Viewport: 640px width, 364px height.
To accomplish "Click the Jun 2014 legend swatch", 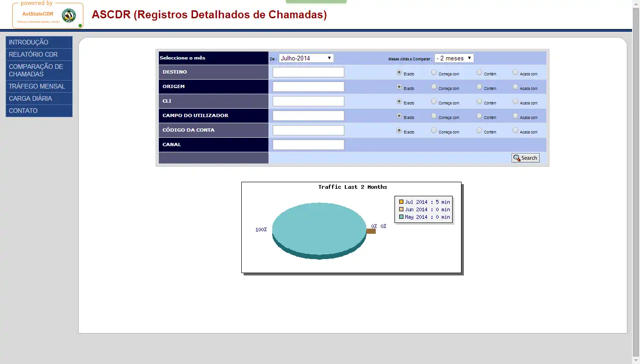I will click(x=401, y=209).
